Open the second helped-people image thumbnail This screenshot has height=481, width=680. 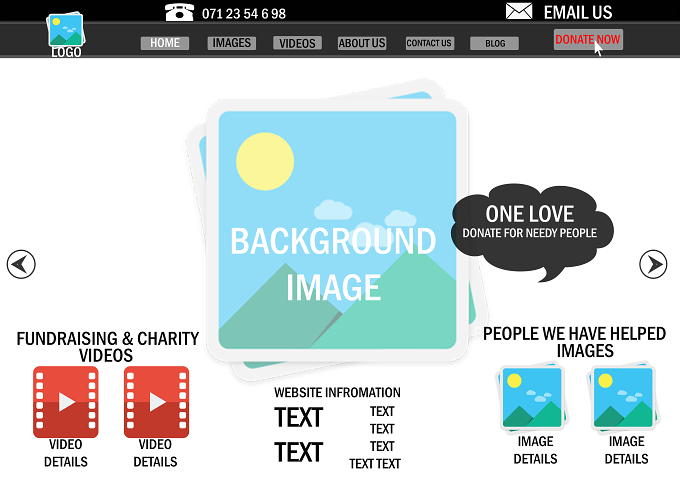623,397
